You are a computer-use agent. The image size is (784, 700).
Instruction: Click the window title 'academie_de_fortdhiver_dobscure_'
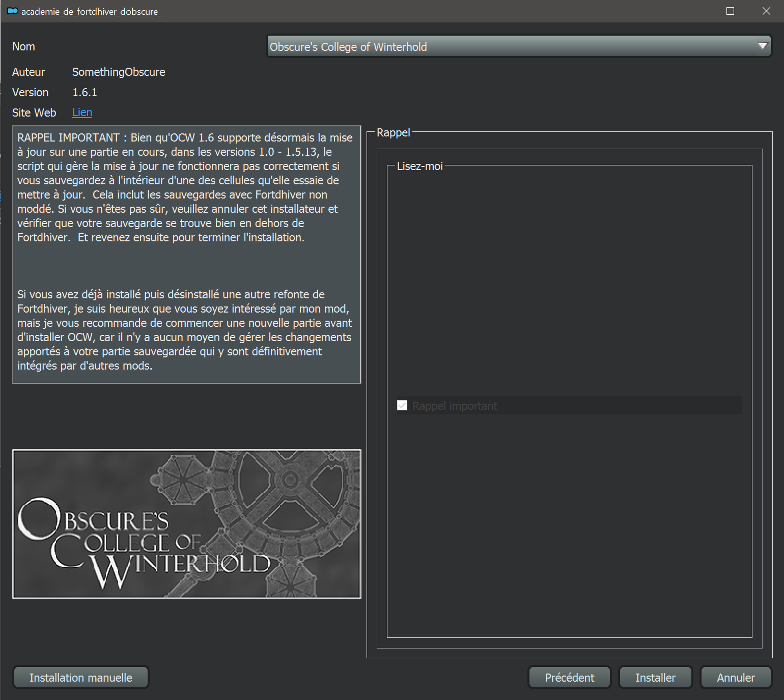click(x=91, y=11)
